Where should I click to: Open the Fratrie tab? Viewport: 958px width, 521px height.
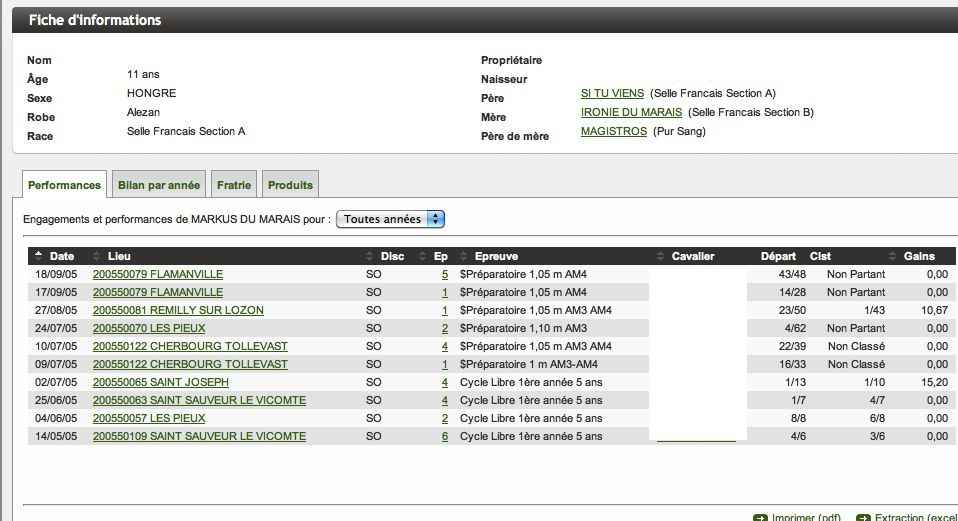pos(235,185)
